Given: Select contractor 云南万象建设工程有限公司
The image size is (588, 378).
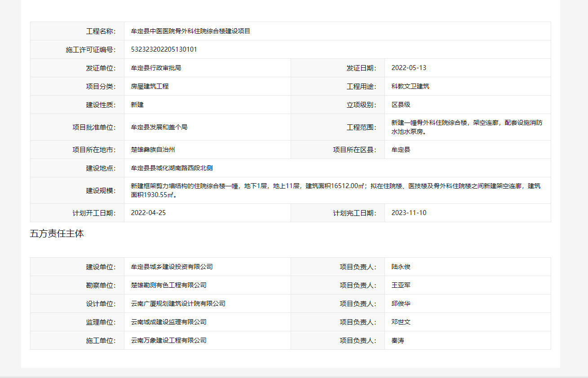Looking at the screenshot, I should 168,340.
